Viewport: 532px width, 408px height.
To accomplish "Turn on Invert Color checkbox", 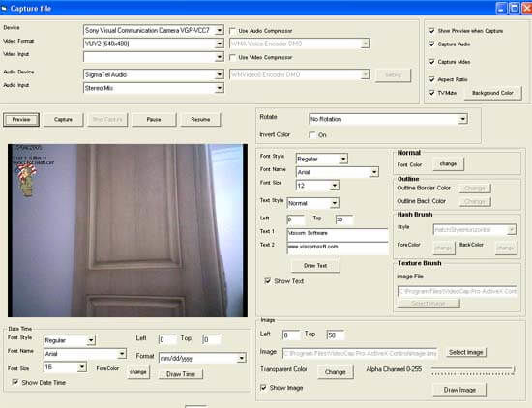I will click(311, 135).
